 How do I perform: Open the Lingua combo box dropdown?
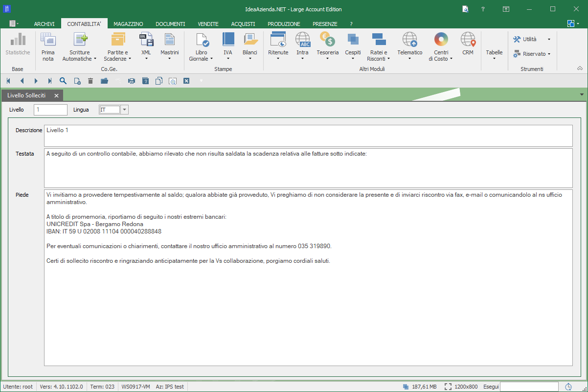coord(125,110)
